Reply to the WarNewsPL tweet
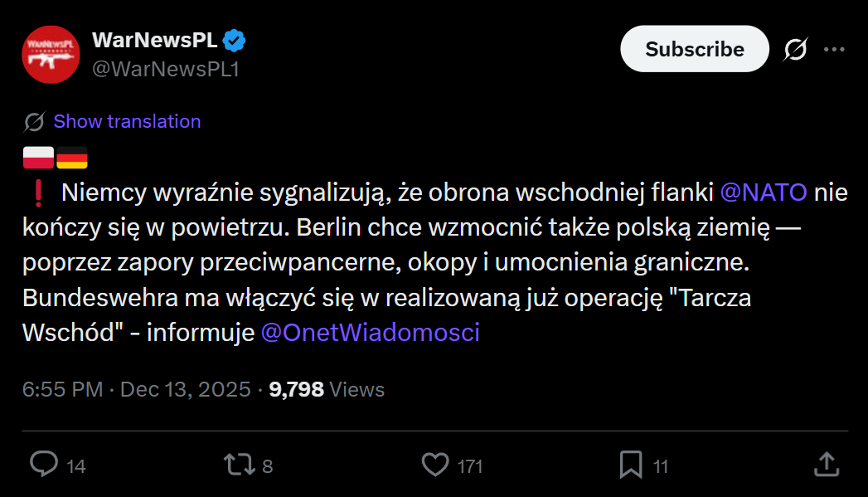868x497 pixels. 43,465
